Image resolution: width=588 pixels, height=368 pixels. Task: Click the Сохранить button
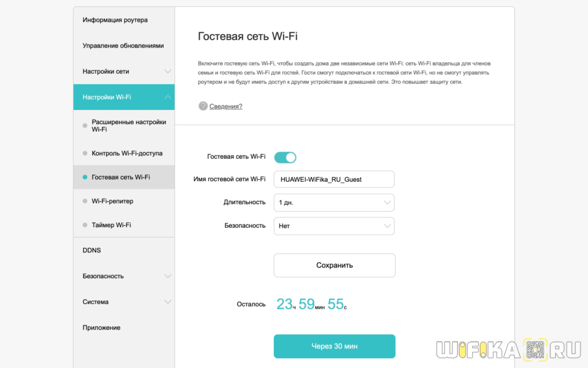(334, 266)
